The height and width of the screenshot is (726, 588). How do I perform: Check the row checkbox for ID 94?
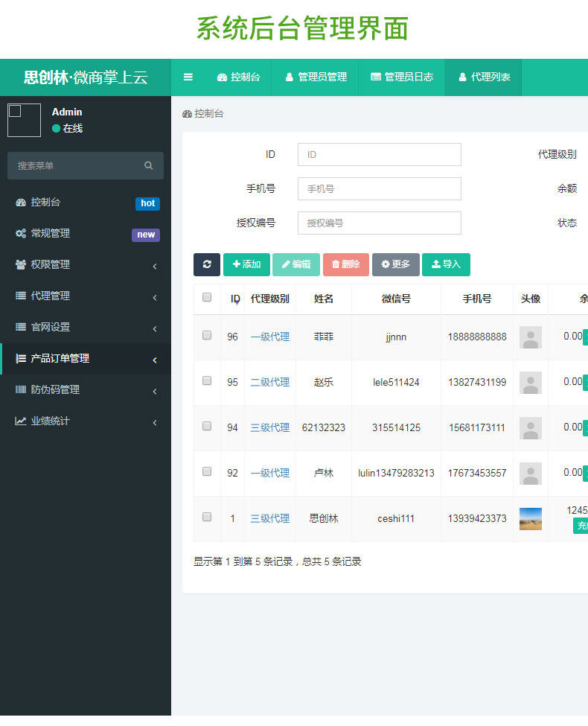pos(207,426)
